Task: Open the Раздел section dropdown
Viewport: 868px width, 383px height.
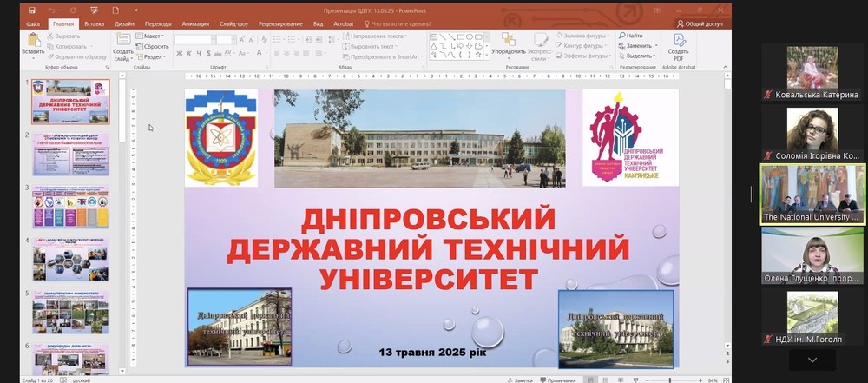Action: [x=150, y=56]
